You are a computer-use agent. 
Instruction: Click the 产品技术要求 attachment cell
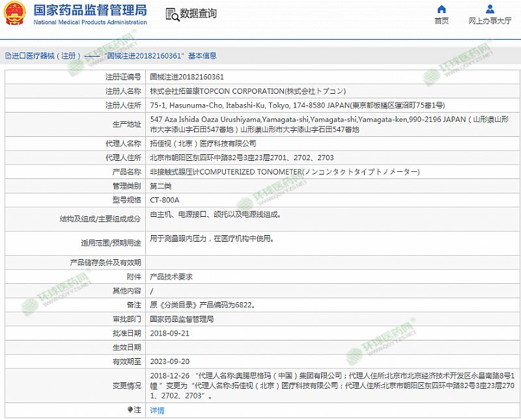(171, 277)
